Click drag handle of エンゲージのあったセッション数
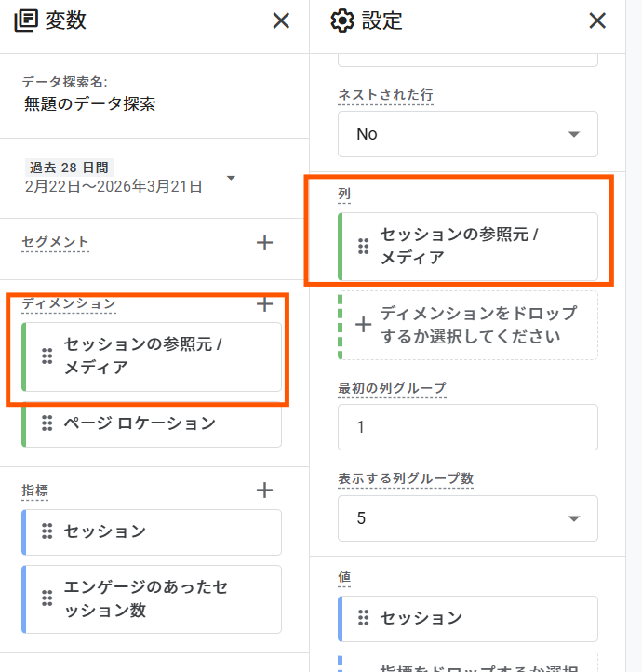 pos(46,598)
